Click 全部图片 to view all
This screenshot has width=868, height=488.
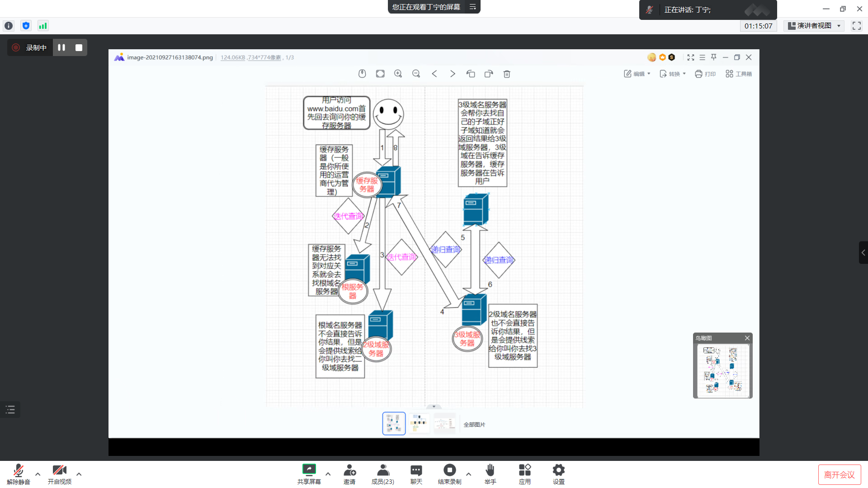pos(474,424)
